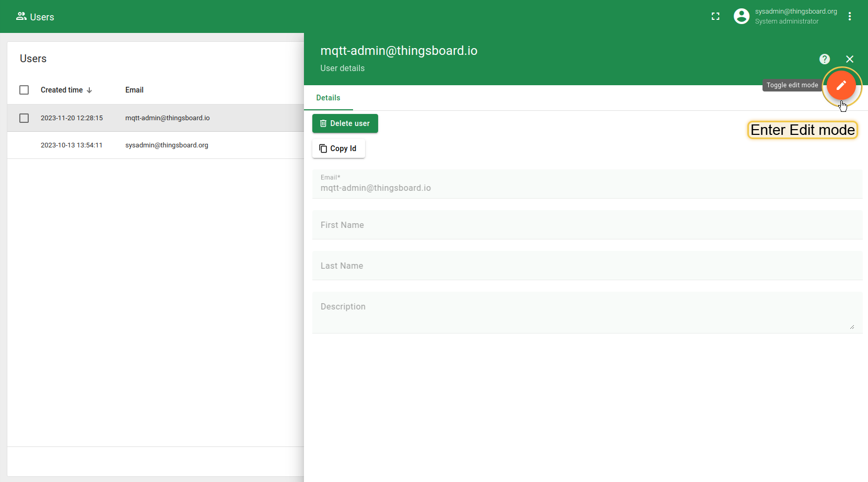The height and width of the screenshot is (482, 868).
Task: Click the pencil Toggle edit mode button
Action: 841,85
